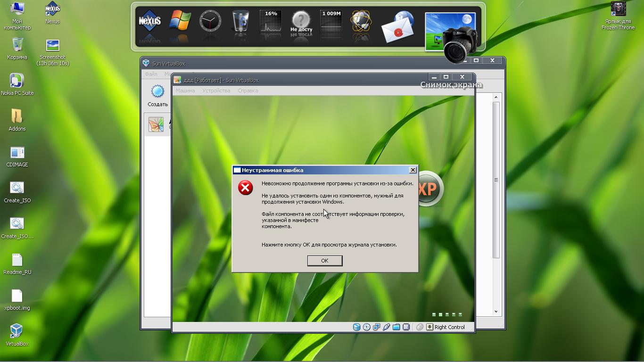
Task: Open the Машина menu in VM window
Action: (185, 90)
